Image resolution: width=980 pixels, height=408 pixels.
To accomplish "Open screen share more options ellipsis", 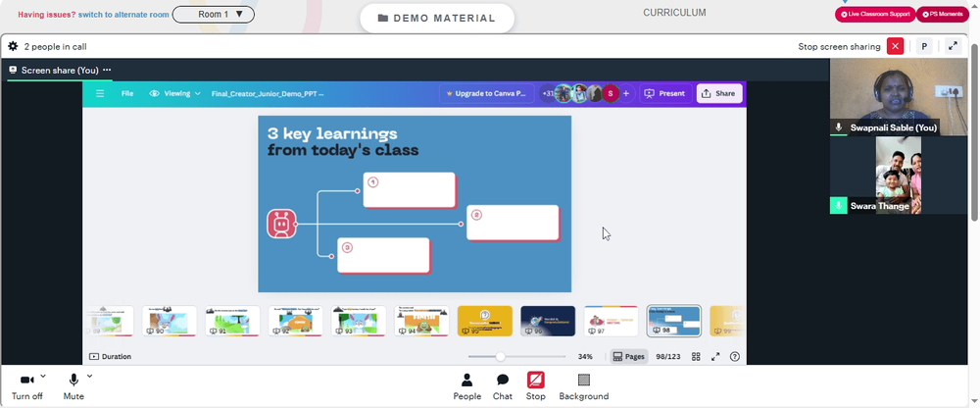I will tap(107, 70).
